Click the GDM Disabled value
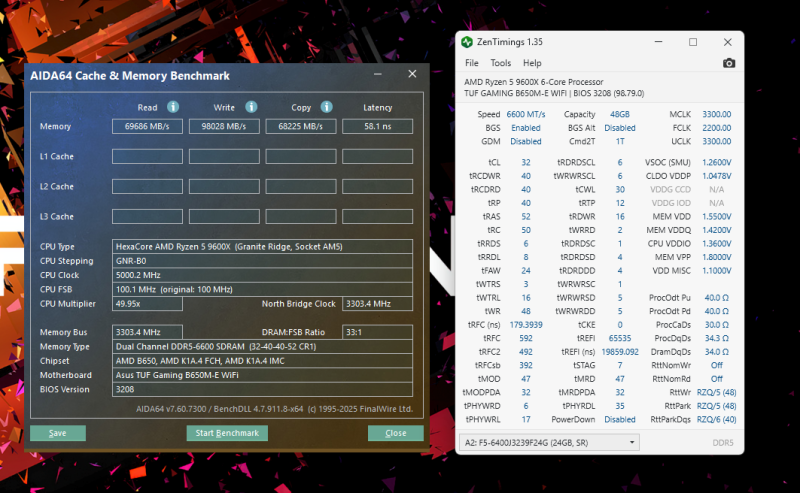Viewport: 800px width, 493px height. click(526, 141)
